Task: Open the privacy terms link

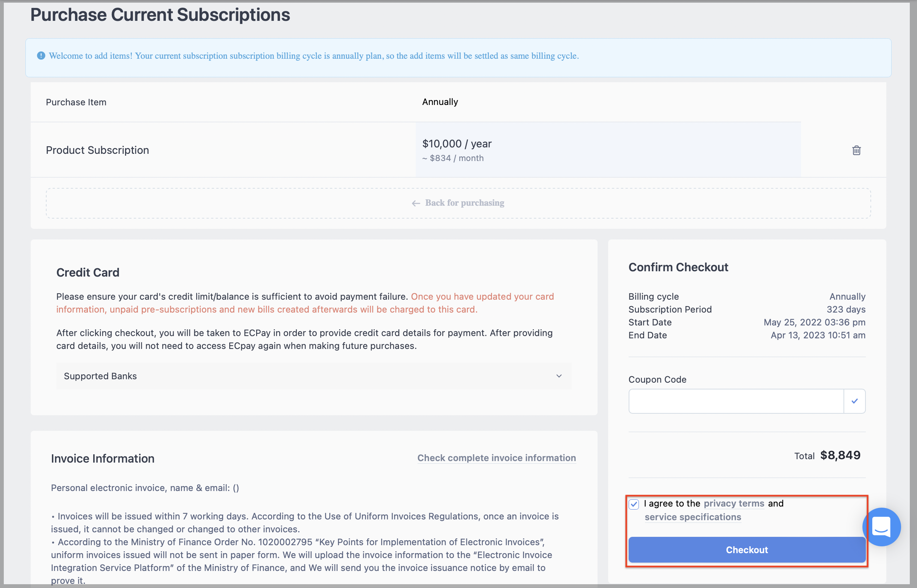Action: pyautogui.click(x=734, y=504)
